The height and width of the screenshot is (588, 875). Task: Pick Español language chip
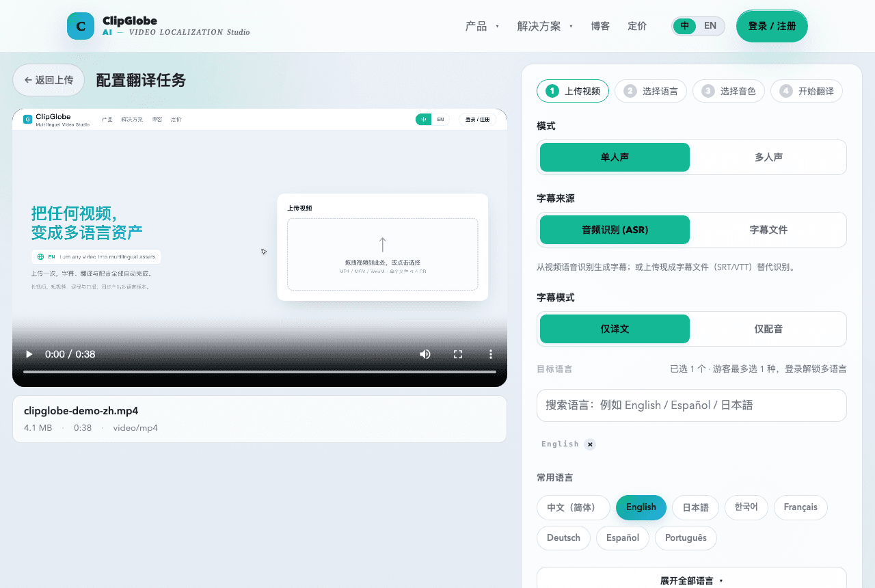pos(623,538)
